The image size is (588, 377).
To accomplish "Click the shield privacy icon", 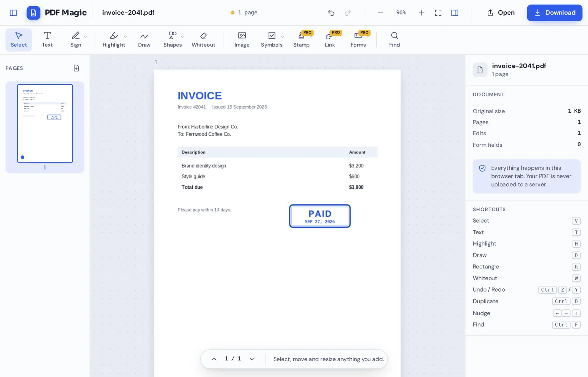I will point(482,168).
